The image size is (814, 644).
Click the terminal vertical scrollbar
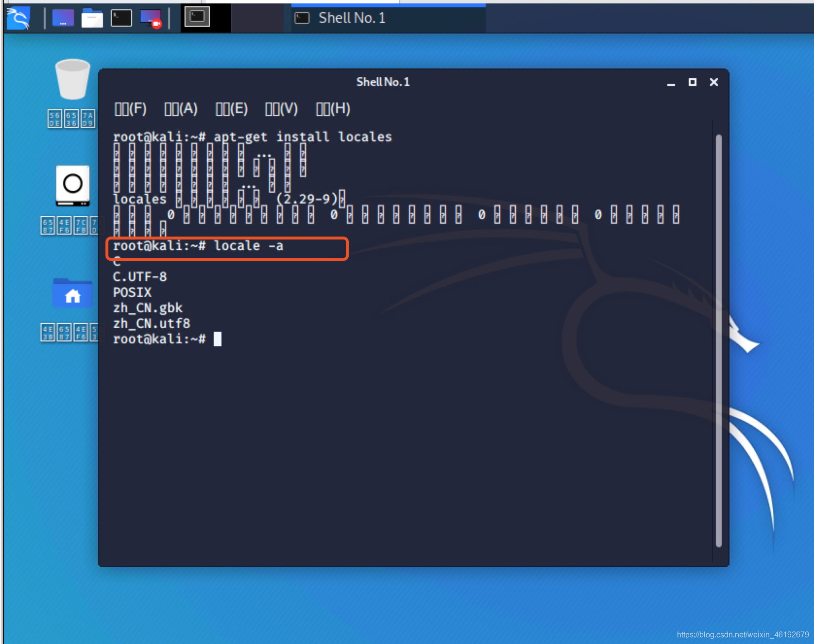pos(718,340)
